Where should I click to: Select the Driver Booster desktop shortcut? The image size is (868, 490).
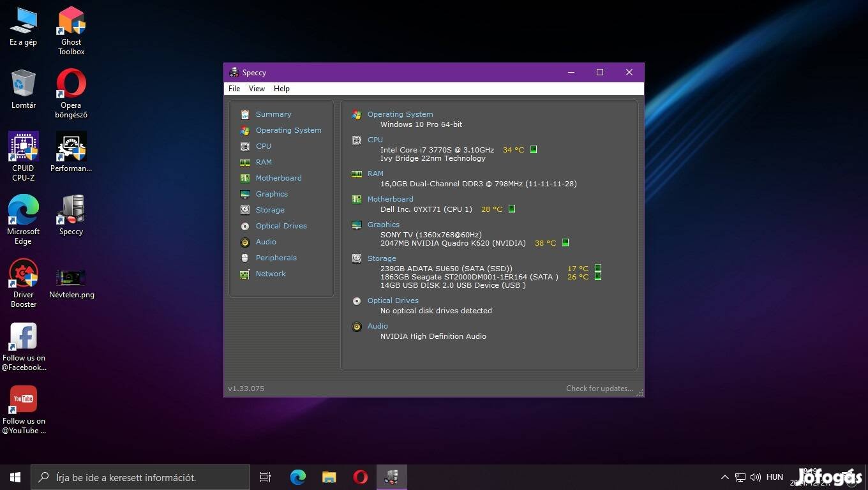coord(24,283)
